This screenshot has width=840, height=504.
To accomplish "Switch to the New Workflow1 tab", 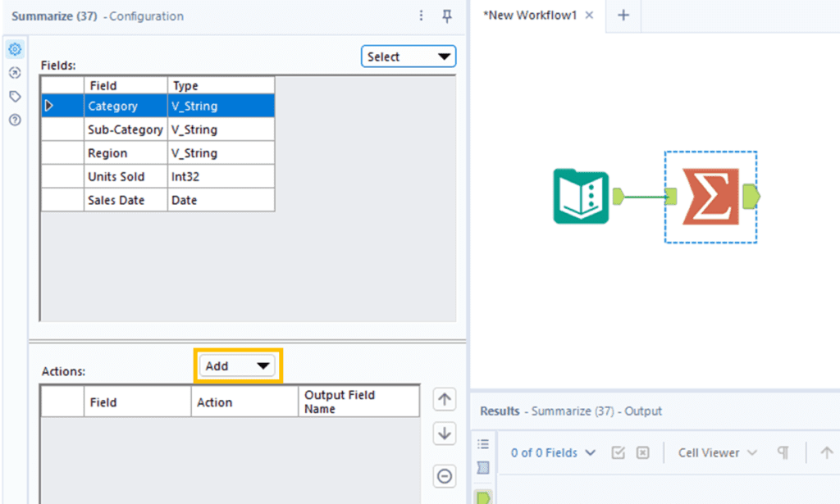I will [529, 16].
